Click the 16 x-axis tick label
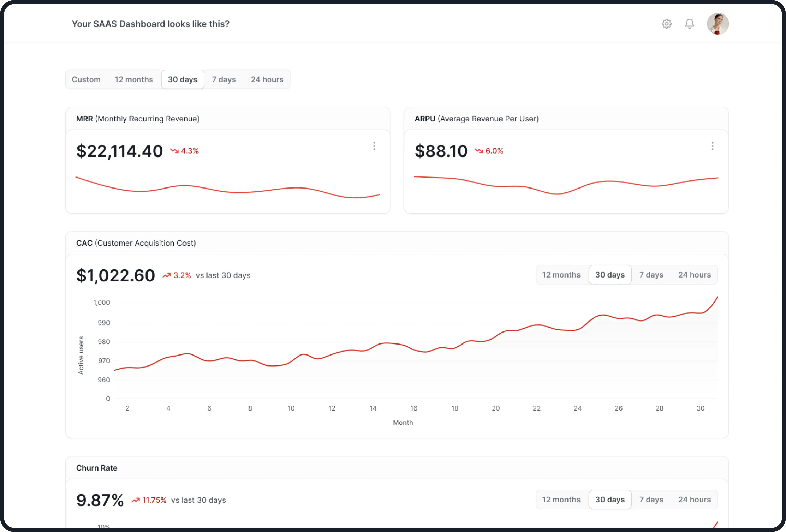The image size is (786, 532). [414, 408]
